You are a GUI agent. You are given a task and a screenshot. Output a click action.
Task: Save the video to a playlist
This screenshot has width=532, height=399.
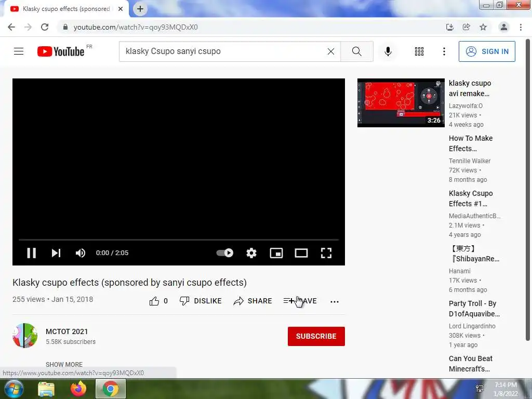coord(300,301)
